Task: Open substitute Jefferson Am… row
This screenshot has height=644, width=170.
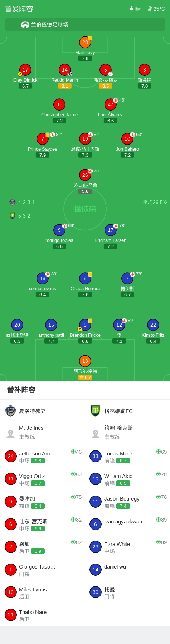Action: 43,457
